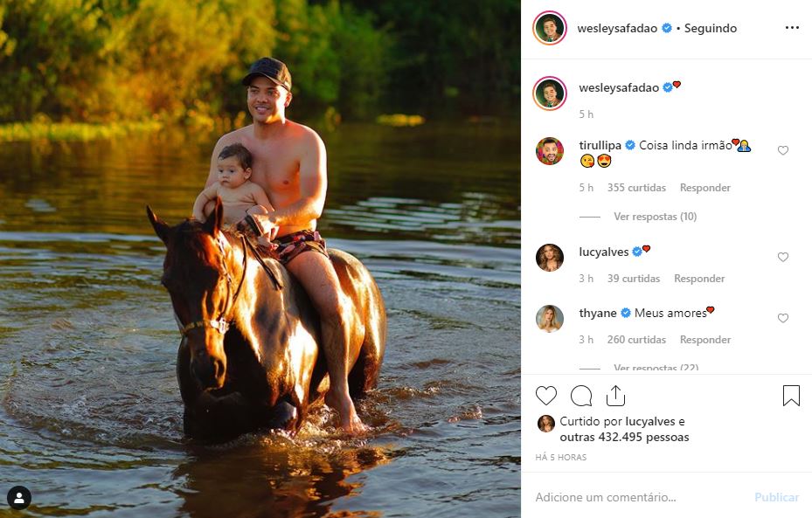Open wesleysafadao profile from the header username
This screenshot has width=812, height=518.
pyautogui.click(x=618, y=28)
